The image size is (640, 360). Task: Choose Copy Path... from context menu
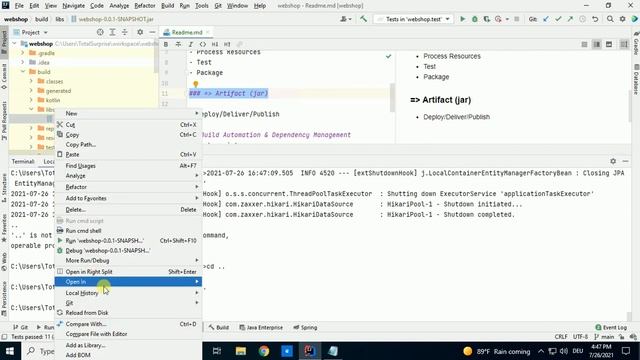128,144
